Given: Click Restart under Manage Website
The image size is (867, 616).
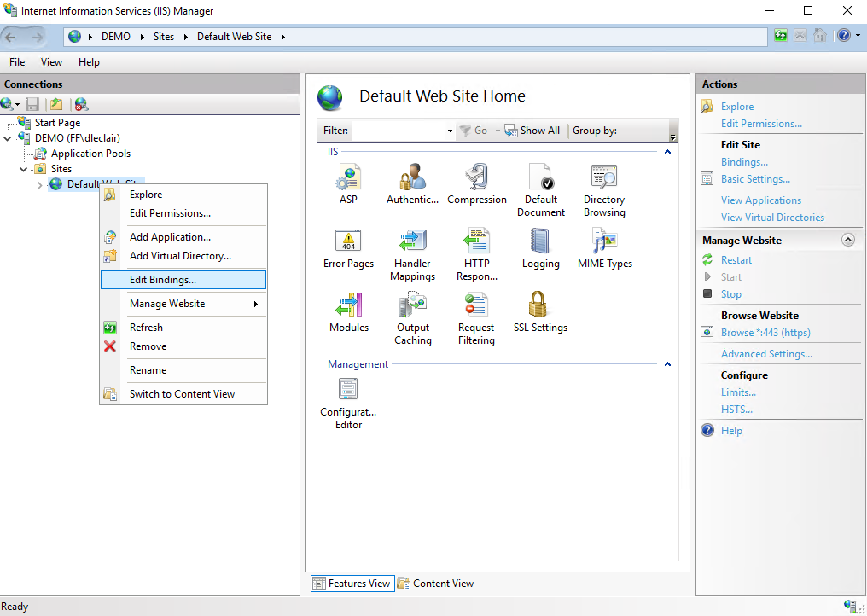Looking at the screenshot, I should (x=736, y=260).
